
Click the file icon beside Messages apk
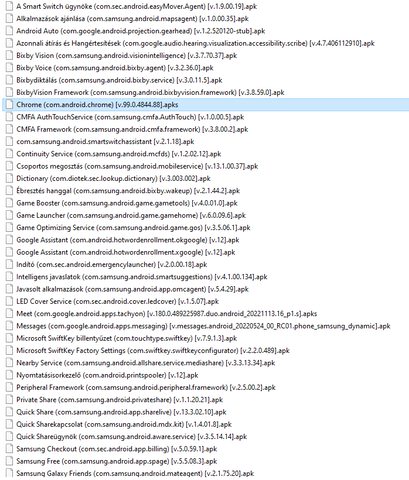[x=10, y=326]
